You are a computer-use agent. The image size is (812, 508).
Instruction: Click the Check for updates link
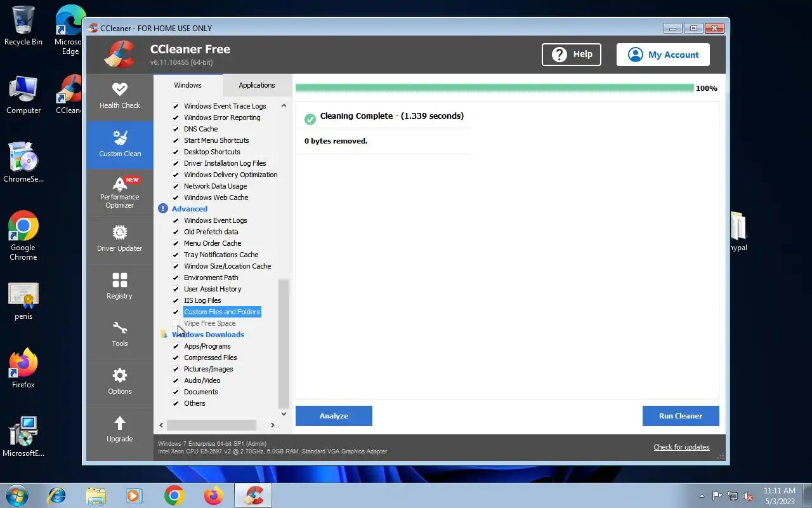[681, 447]
